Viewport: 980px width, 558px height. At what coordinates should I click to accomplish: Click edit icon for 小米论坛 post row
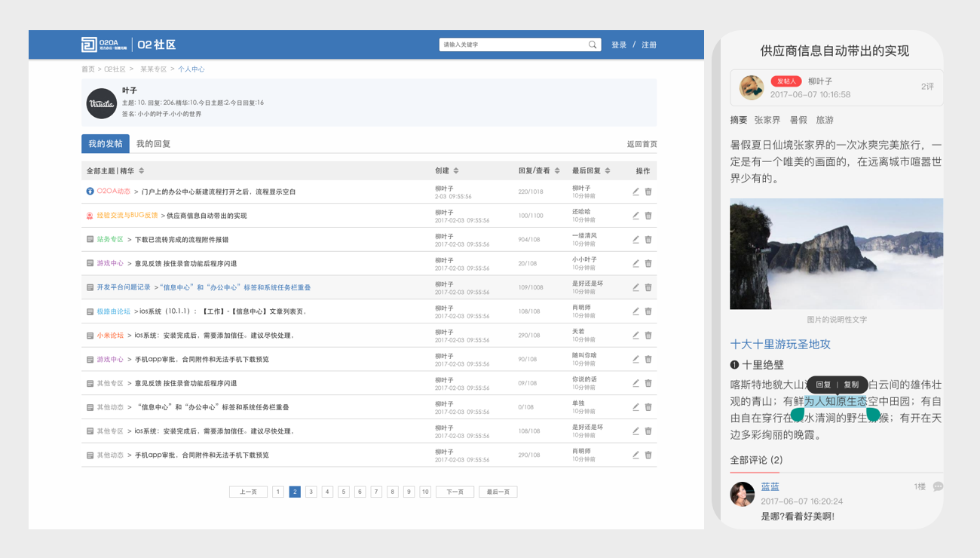click(635, 336)
